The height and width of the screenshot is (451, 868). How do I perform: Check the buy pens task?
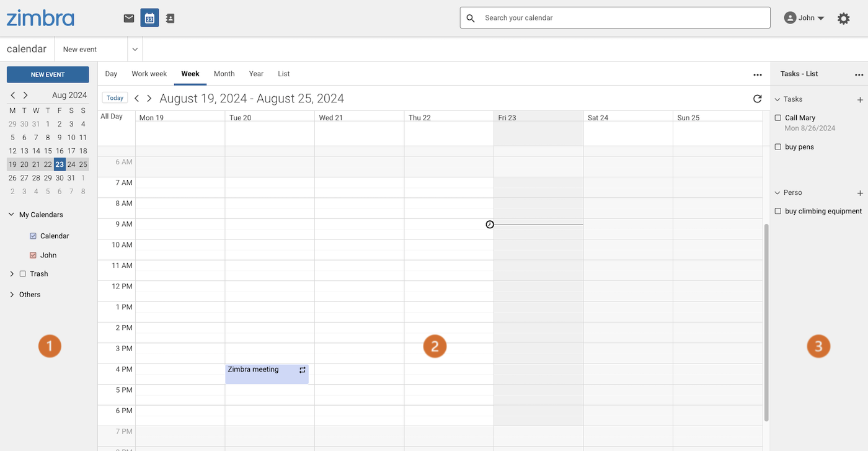[x=777, y=146]
